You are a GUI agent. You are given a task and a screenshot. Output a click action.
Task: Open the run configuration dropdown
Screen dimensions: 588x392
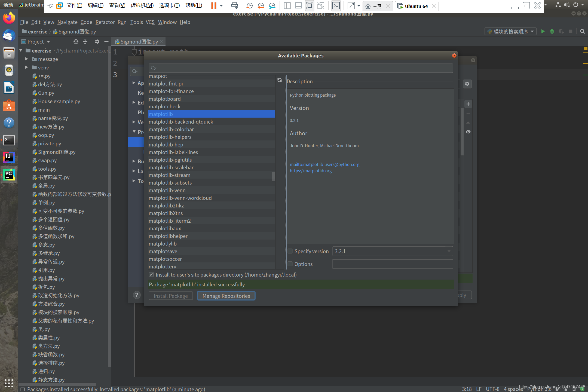[510, 32]
